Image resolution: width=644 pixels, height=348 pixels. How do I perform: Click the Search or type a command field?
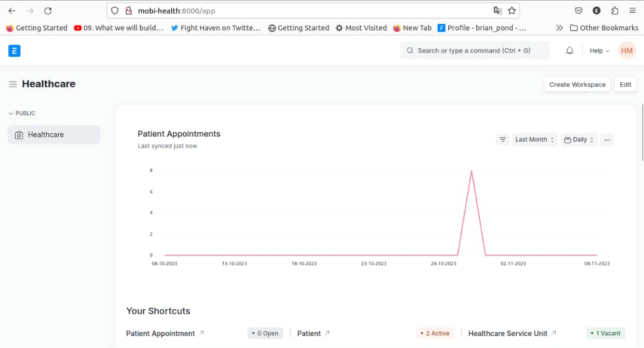pyautogui.click(x=474, y=51)
